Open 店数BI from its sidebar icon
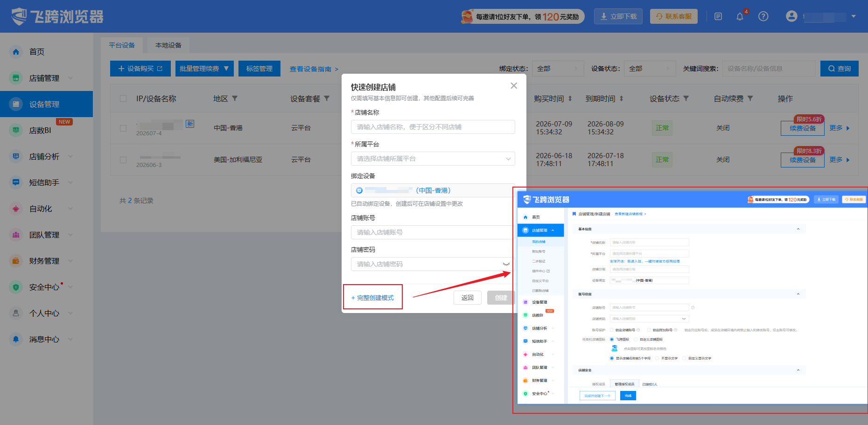This screenshot has width=868, height=425. [x=16, y=130]
